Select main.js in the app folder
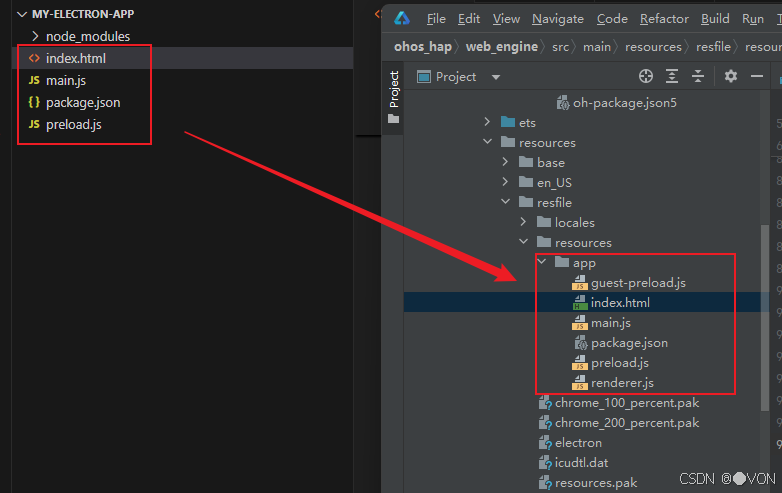Viewport: 782px width, 493px height. click(610, 323)
